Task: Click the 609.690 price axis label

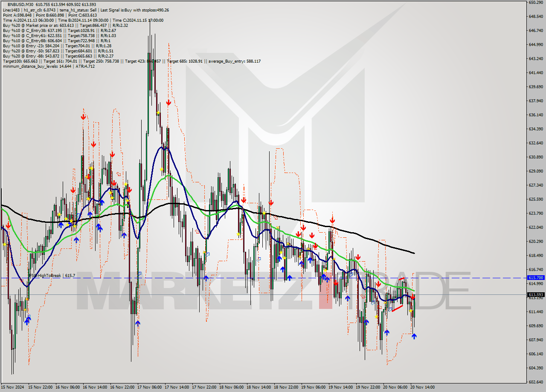Action: tap(536, 326)
